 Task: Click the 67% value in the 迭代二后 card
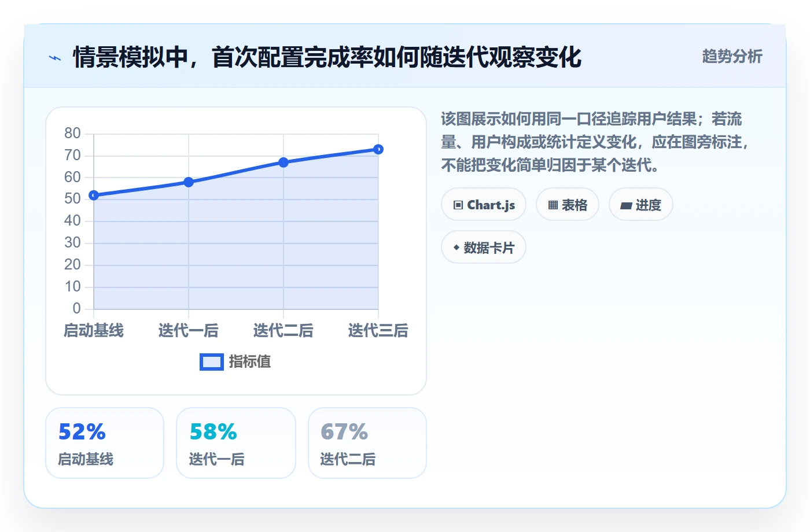344,432
